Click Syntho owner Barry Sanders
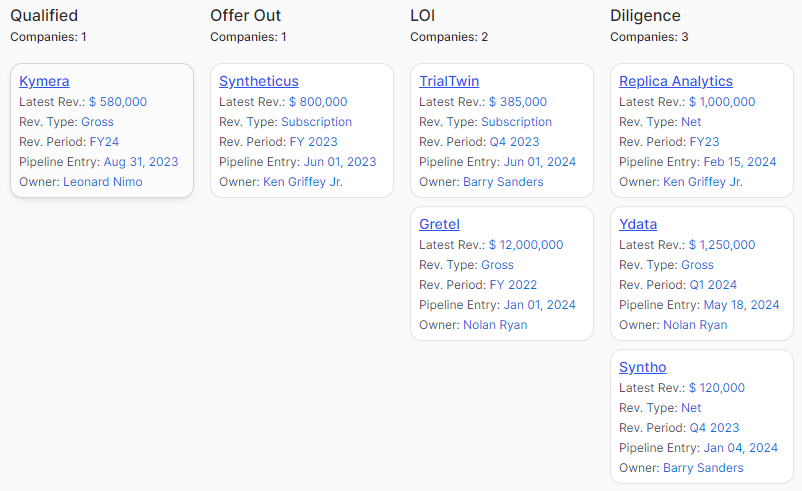Screen dimensions: 802x491 point(703,468)
